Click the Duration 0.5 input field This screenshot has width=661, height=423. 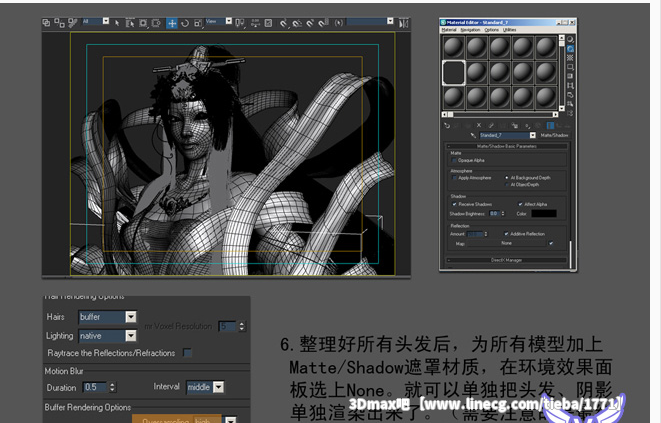click(x=96, y=387)
